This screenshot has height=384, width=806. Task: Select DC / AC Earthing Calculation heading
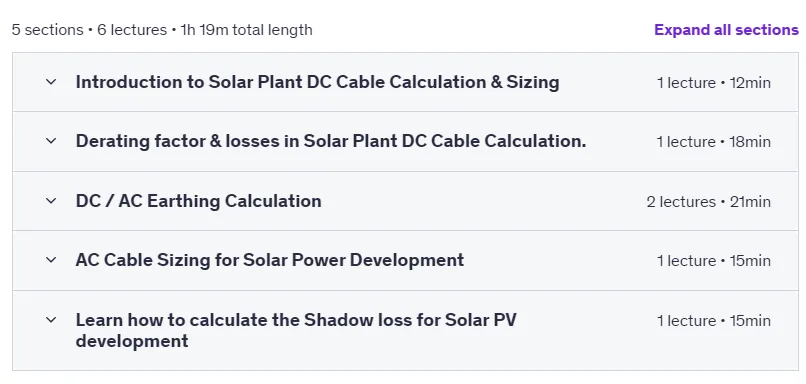coord(198,200)
